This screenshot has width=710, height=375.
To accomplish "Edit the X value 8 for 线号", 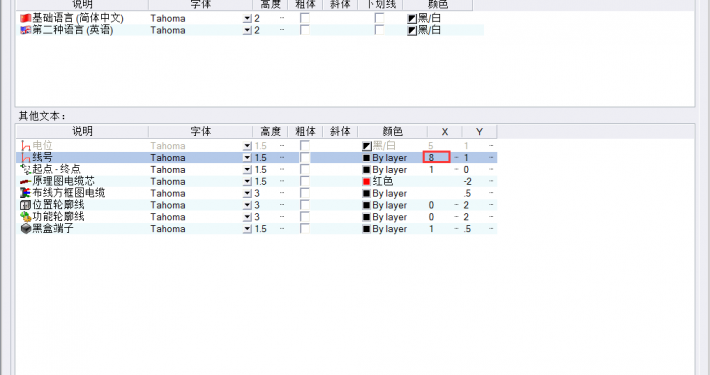I will click(437, 158).
